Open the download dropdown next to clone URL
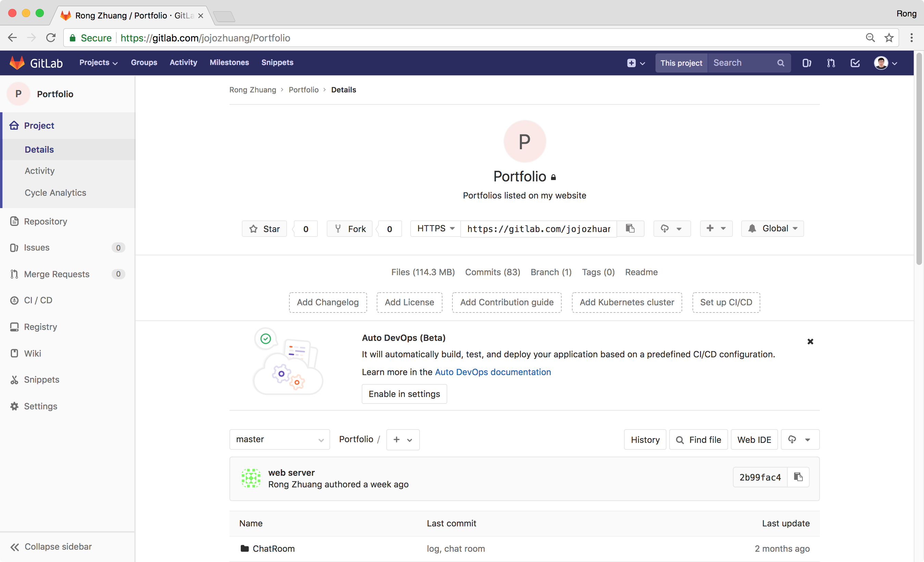This screenshot has width=924, height=562. point(672,229)
